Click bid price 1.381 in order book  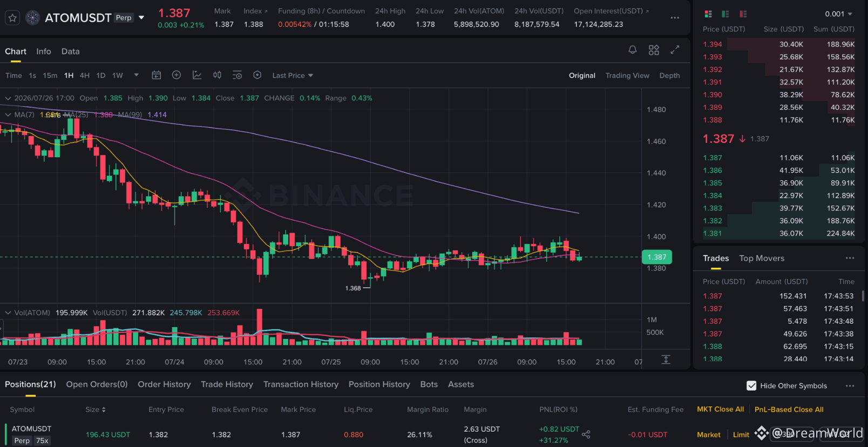click(713, 233)
